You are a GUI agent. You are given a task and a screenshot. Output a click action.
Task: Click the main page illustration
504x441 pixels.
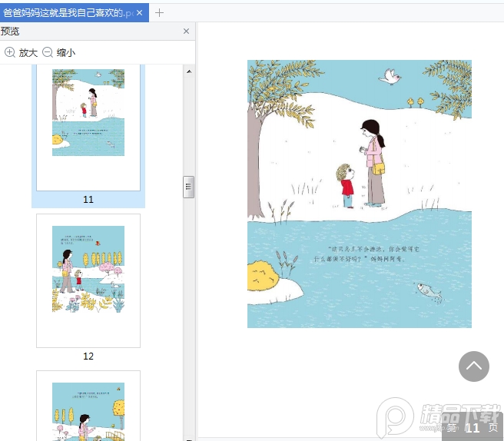click(360, 194)
